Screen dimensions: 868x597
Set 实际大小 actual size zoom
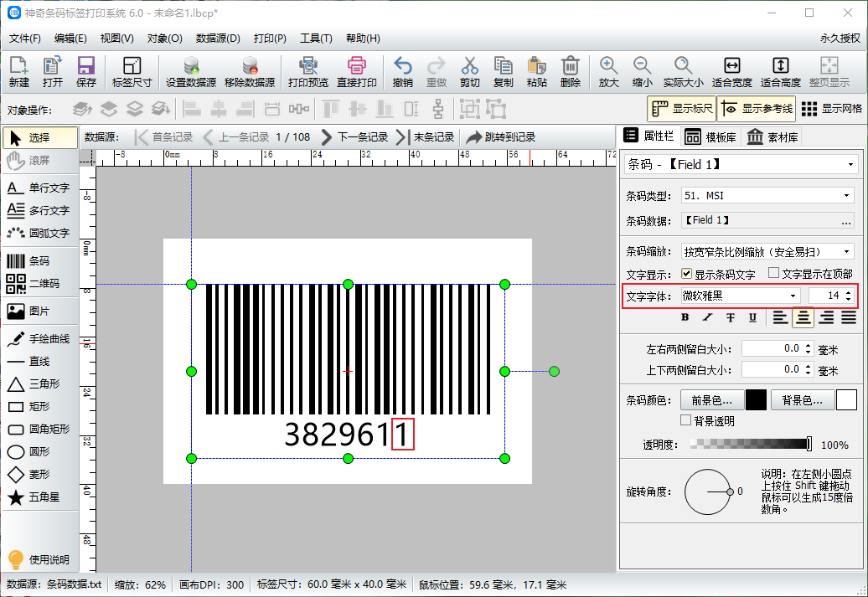tap(683, 72)
